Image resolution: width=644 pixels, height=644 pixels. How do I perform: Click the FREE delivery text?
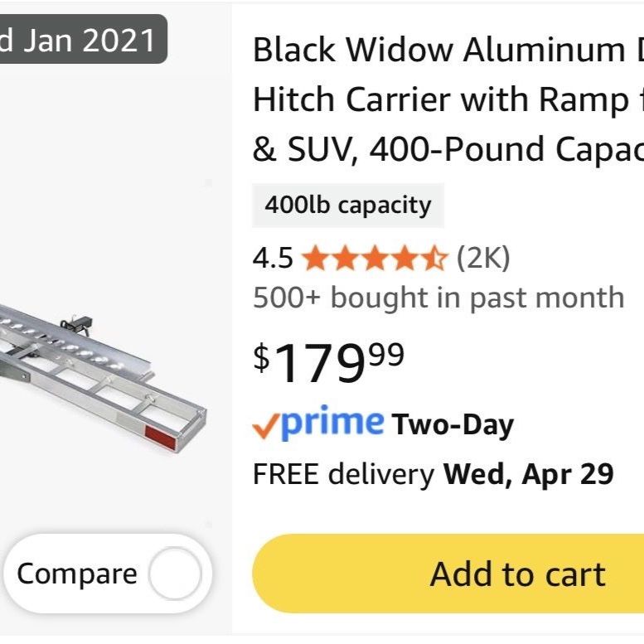(x=343, y=474)
